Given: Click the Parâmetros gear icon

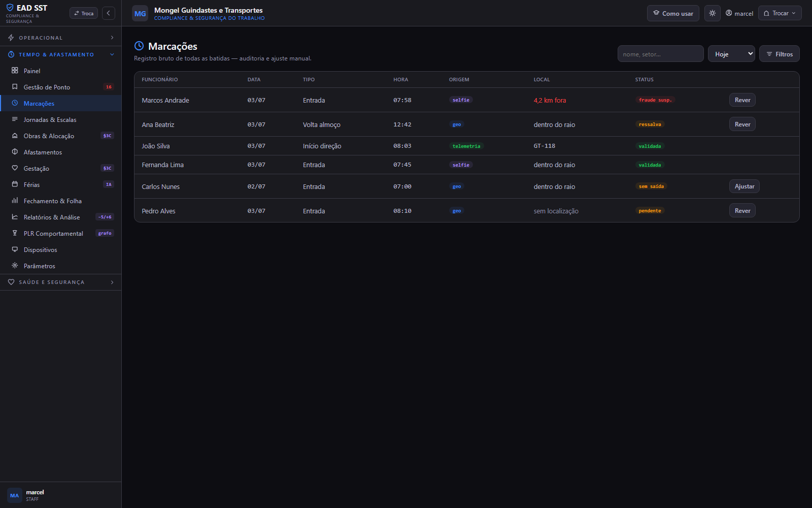Looking at the screenshot, I should point(15,266).
